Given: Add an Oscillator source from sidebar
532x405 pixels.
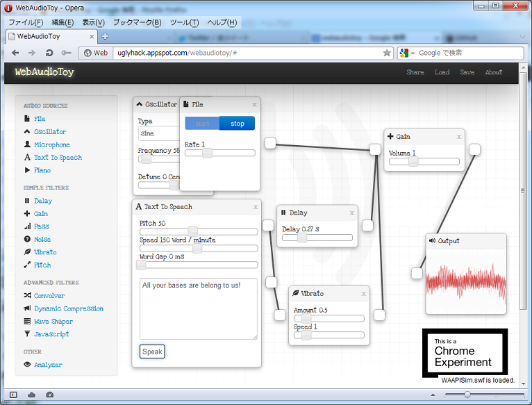Looking at the screenshot, I should point(50,131).
